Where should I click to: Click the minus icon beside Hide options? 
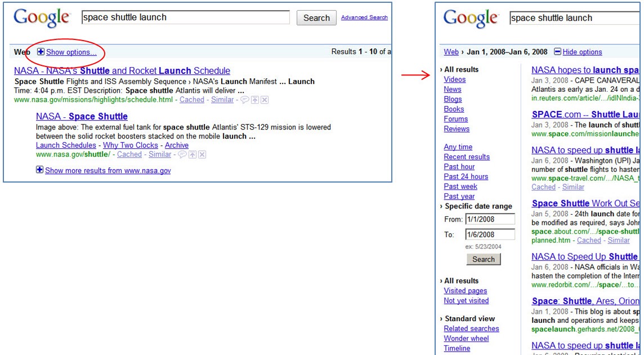tap(557, 51)
